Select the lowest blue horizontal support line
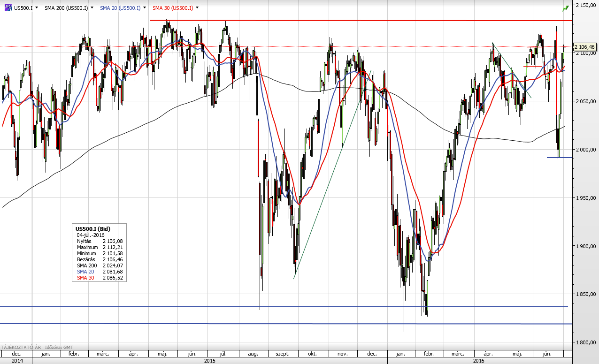The height and width of the screenshot is (364, 599). (286, 324)
